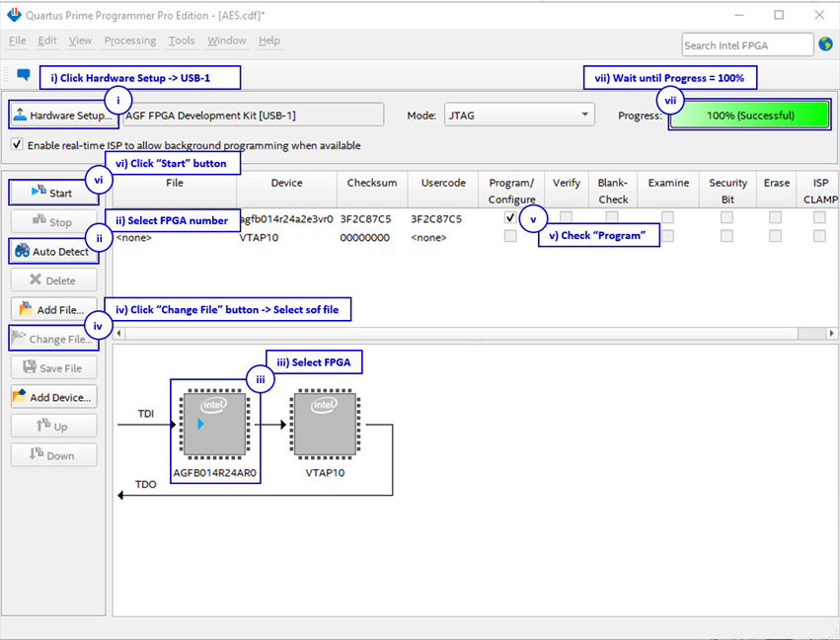Screen dimensions: 840x640
Task: Move the device Down in chain
Action: tap(54, 455)
